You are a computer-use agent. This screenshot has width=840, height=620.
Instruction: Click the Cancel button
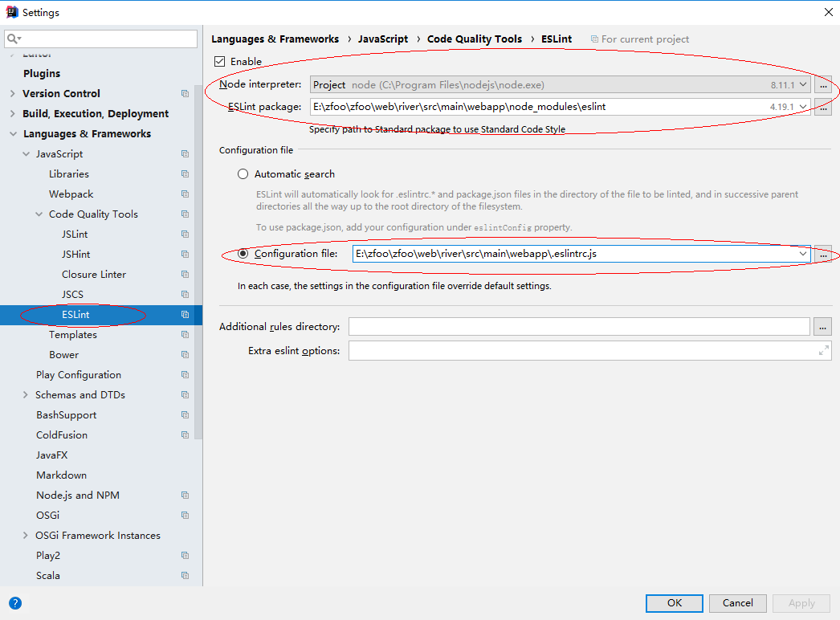tap(738, 603)
